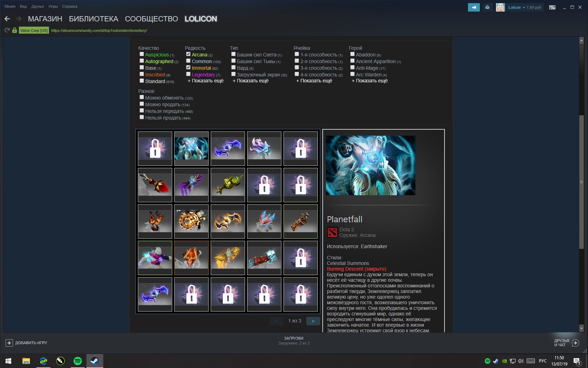Switch to the СООБЩЕСТВО tab
Screen dimensions: 588x368
click(152, 19)
